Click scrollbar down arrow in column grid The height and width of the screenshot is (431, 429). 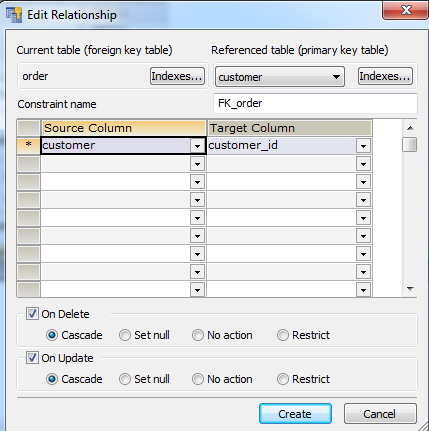(410, 289)
